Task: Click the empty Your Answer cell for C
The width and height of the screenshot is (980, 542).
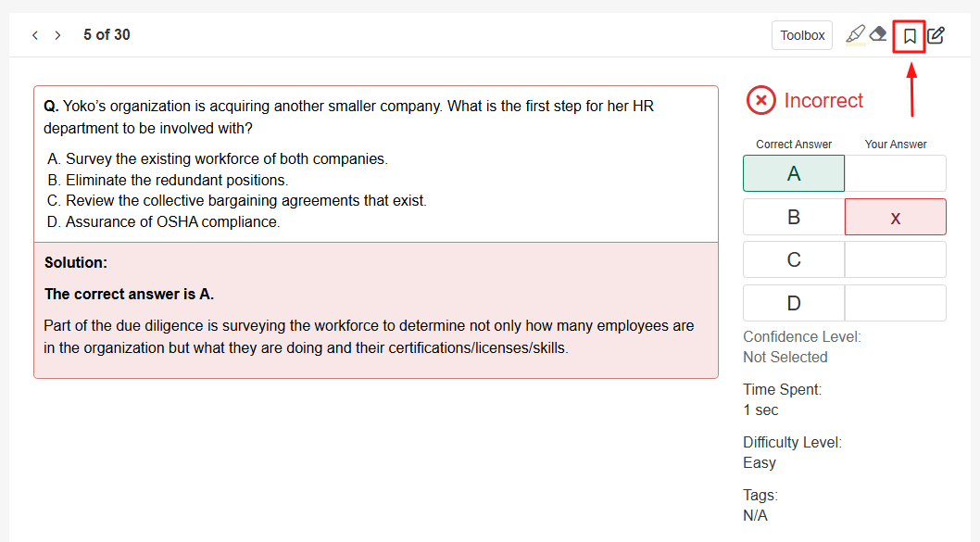Action: pyautogui.click(x=895, y=259)
